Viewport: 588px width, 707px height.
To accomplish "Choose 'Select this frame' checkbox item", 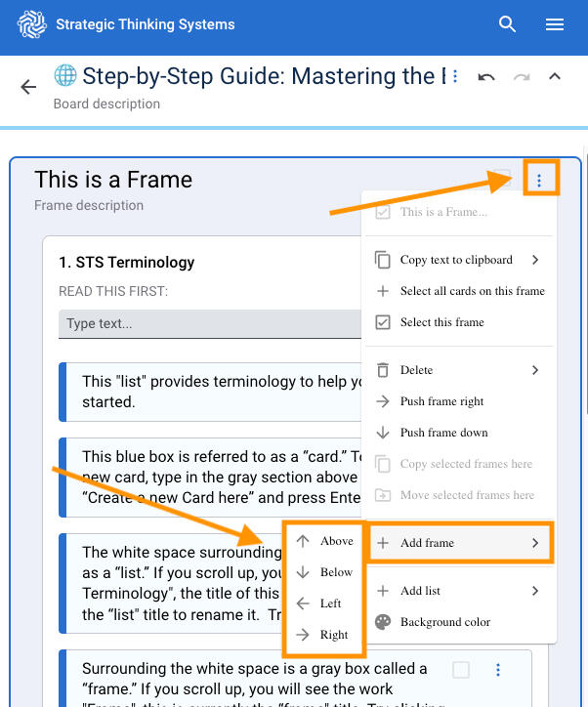I will click(x=441, y=322).
